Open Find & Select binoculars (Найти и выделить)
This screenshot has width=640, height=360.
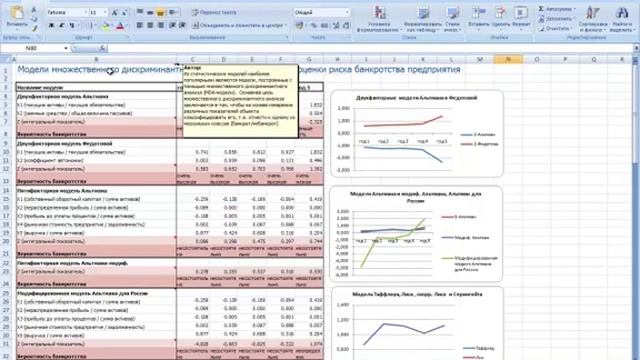[x=622, y=19]
